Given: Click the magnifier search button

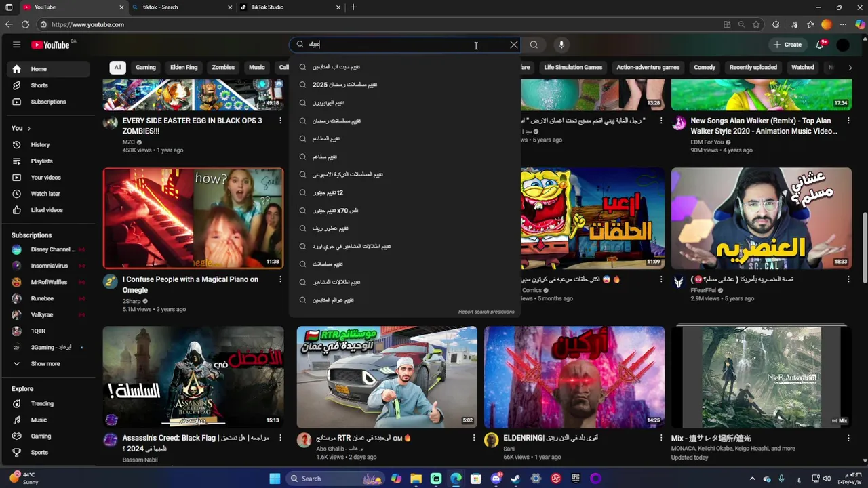Looking at the screenshot, I should (534, 45).
